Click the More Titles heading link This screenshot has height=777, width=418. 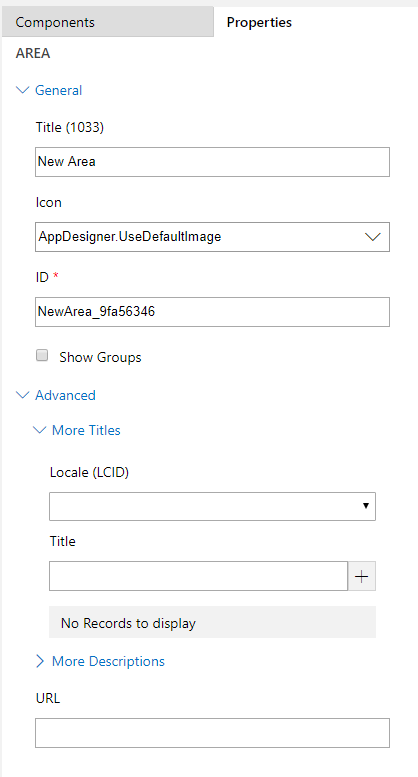pyautogui.click(x=86, y=430)
